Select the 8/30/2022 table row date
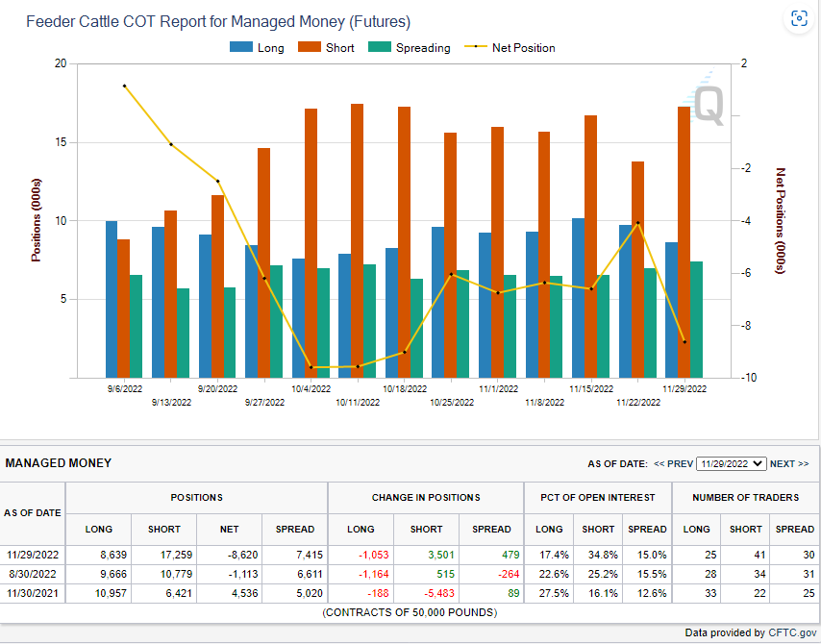The height and width of the screenshot is (644, 821). point(33,574)
